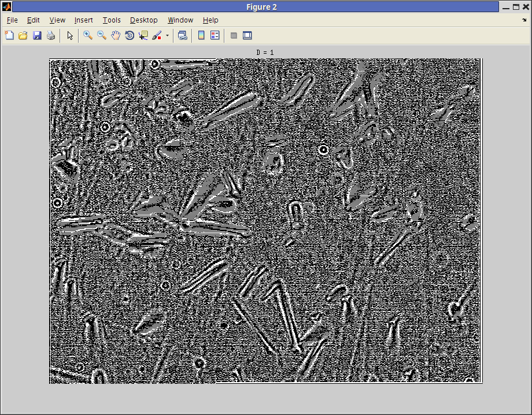The width and height of the screenshot is (532, 415).
Task: Save the figure using the floppy disk icon
Action: point(37,35)
